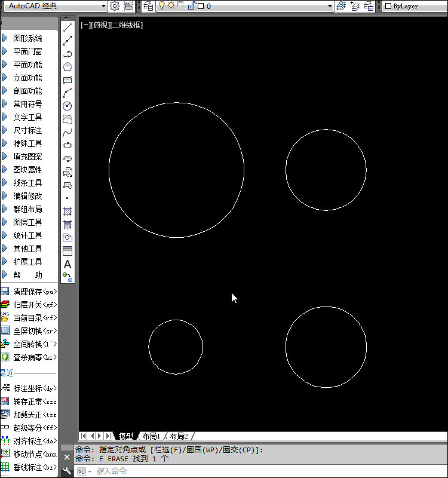Click the layer 0 color swatch
The height and width of the screenshot is (478, 448).
201,6
